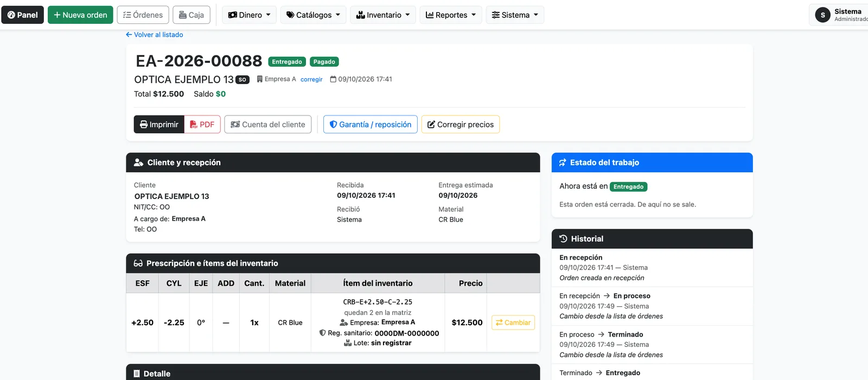Click the history clock icon in Historial header

(563, 239)
